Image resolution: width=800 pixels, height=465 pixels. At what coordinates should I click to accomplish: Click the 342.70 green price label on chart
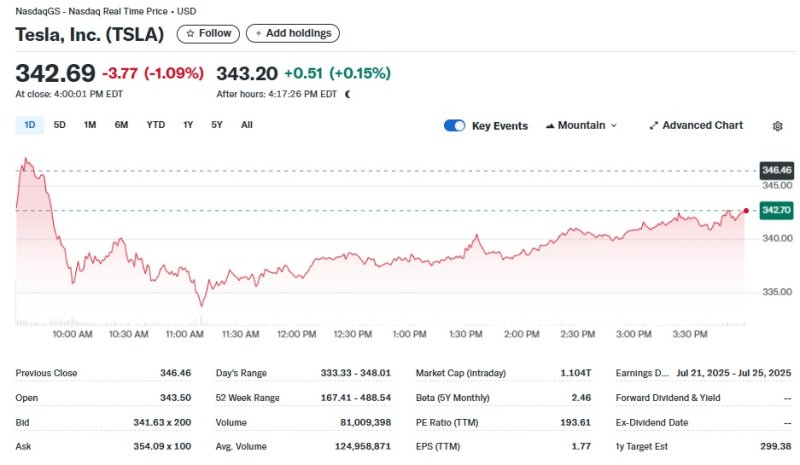[x=777, y=210]
